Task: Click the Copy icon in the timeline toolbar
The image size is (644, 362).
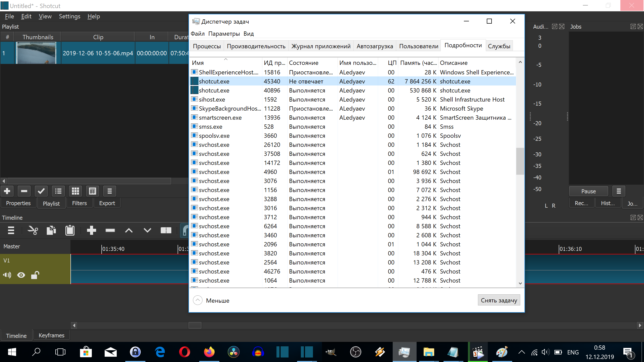Action: pyautogui.click(x=51, y=230)
